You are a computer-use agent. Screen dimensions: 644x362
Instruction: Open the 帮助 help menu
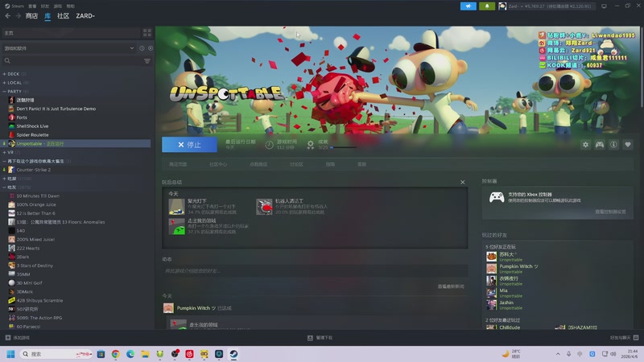click(x=71, y=6)
